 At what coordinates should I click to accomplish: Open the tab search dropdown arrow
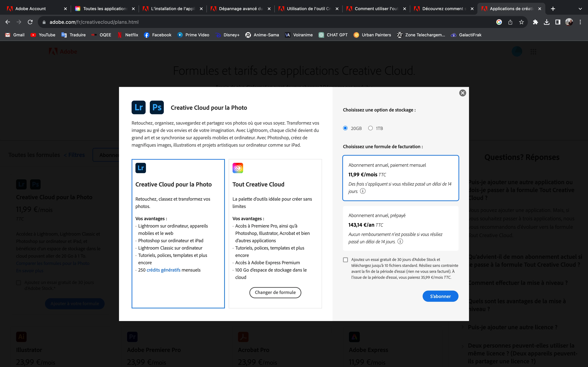click(x=580, y=9)
